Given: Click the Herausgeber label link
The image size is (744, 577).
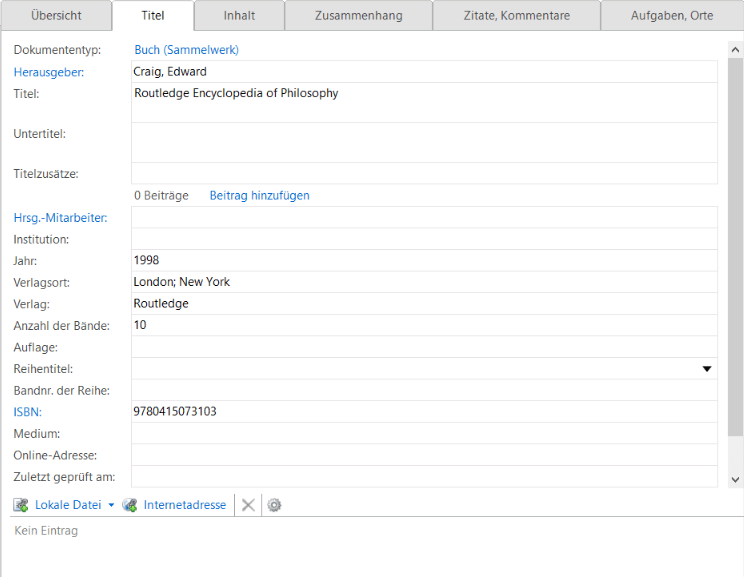Looking at the screenshot, I should (x=49, y=72).
